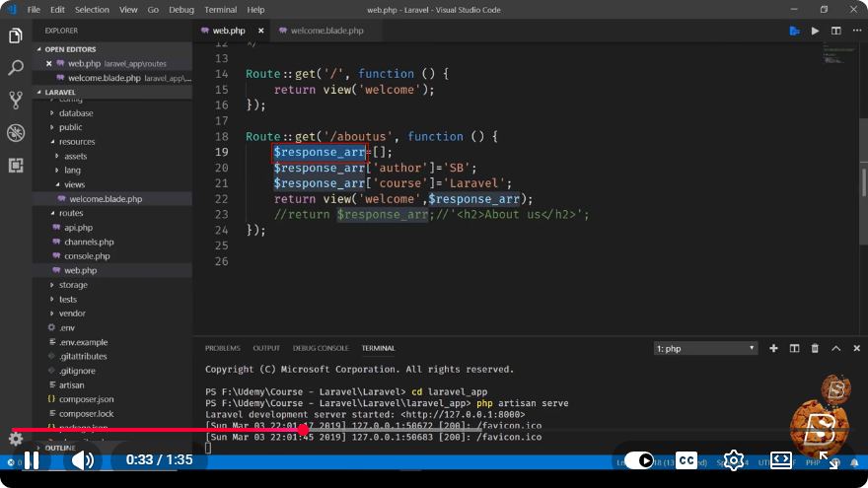Expand the lang folder
This screenshot has width=868, height=488.
pos(72,171)
